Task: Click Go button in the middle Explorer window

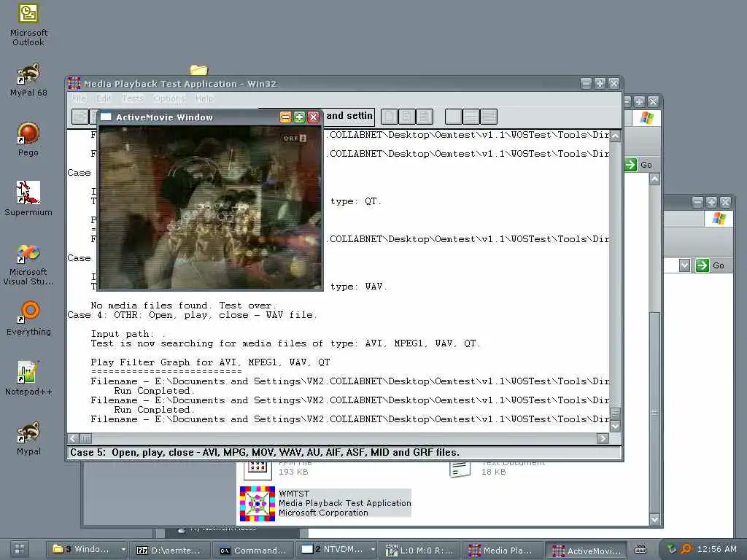Action: point(638,165)
